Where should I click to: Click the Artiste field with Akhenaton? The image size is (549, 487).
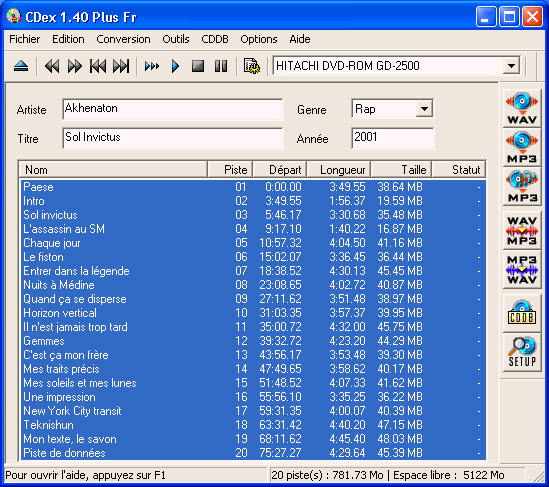point(173,109)
